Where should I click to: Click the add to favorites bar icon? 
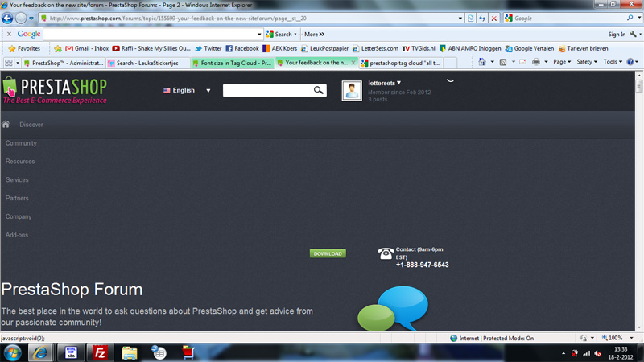pos(58,49)
